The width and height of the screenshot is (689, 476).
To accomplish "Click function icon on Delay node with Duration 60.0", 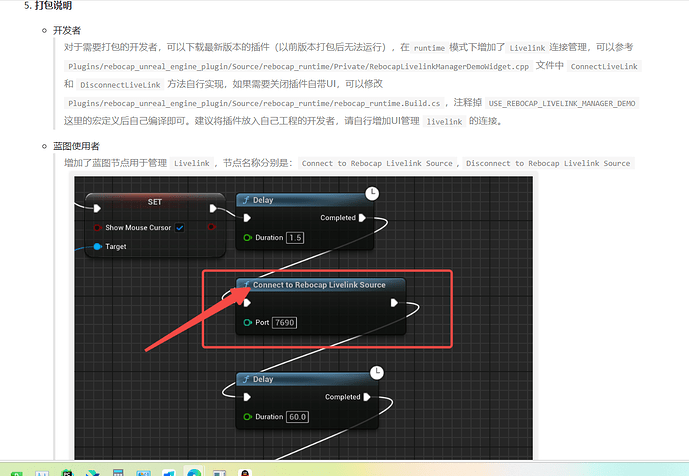I will pos(247,379).
